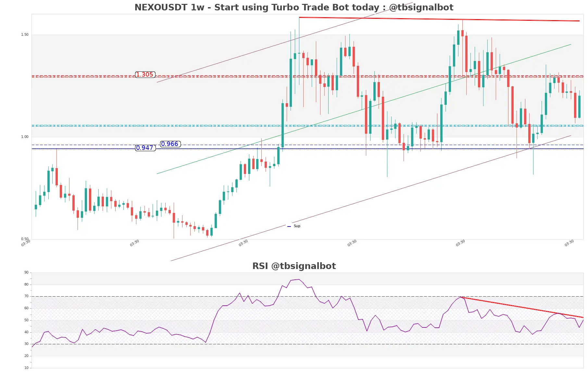Image resolution: width=588 pixels, height=392 pixels.
Task: Click the RSI 10 axis label
Action: pos(26,368)
